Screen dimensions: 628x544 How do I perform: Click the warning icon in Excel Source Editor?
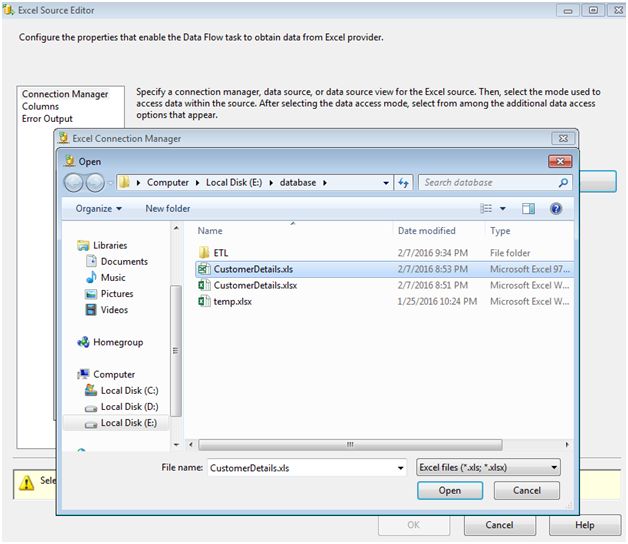[26, 483]
